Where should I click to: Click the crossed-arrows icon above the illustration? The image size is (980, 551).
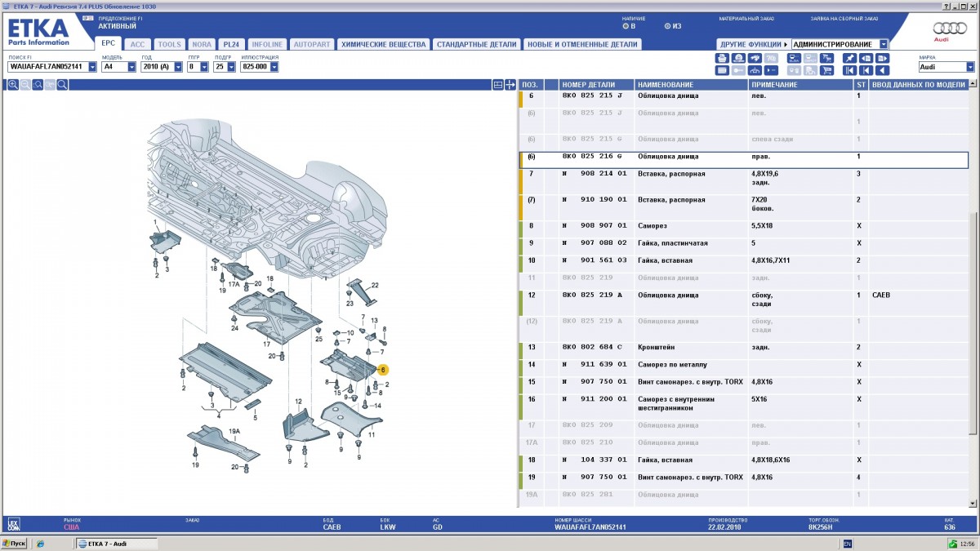click(510, 85)
